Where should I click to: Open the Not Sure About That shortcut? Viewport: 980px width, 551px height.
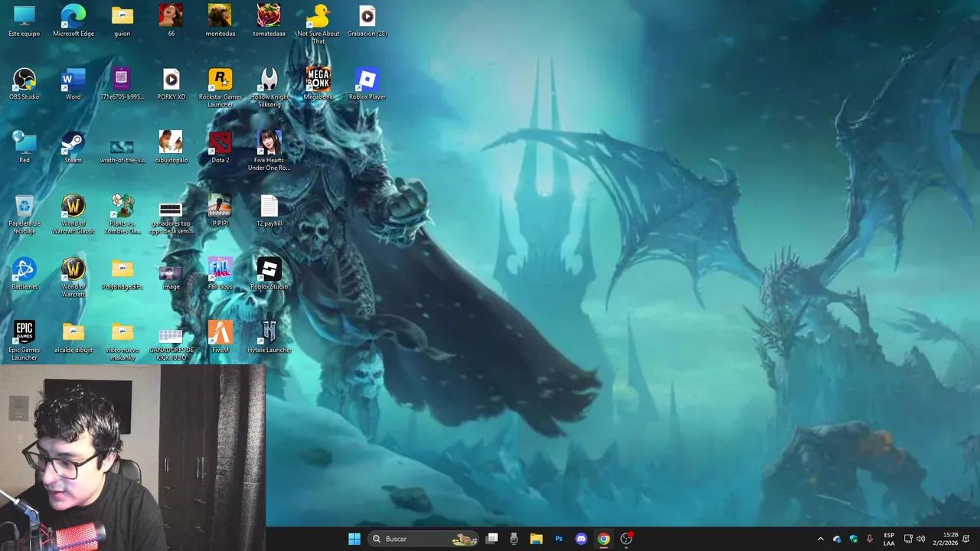(x=318, y=24)
